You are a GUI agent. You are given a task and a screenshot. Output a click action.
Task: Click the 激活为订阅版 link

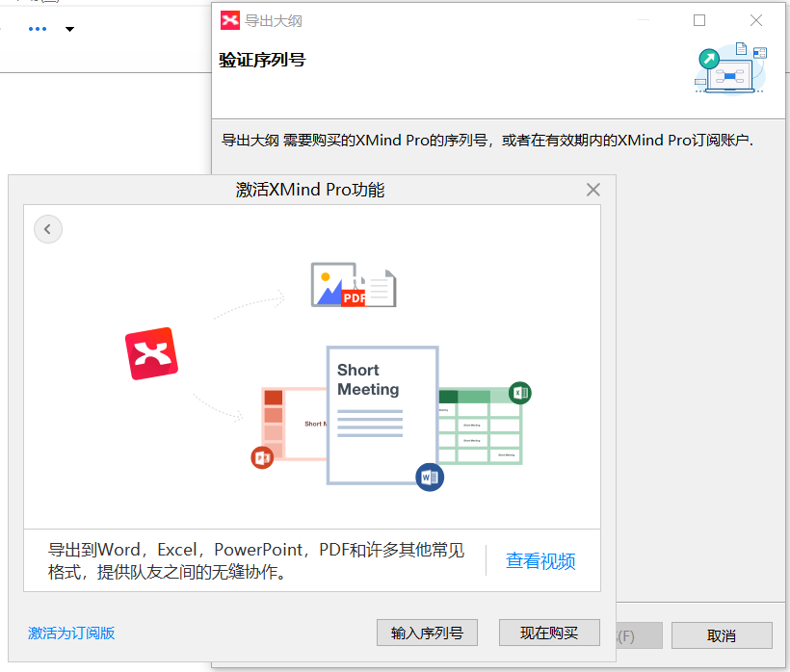71,633
